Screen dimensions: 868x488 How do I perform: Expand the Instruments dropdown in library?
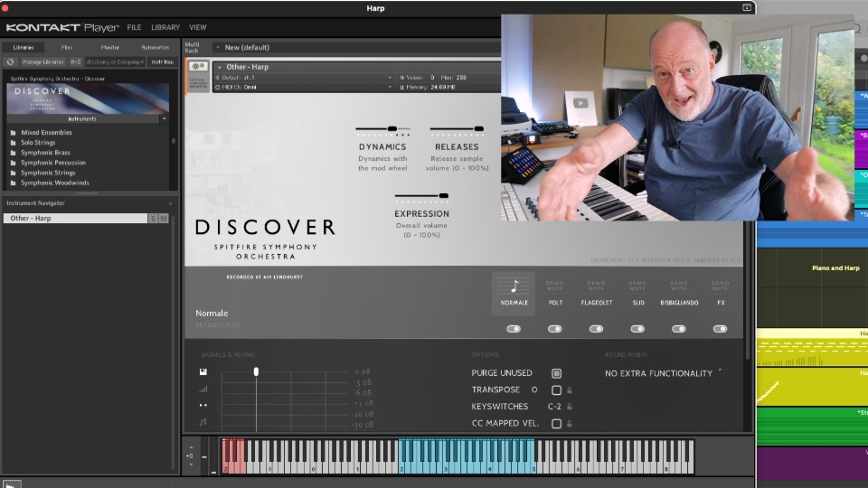click(x=164, y=118)
